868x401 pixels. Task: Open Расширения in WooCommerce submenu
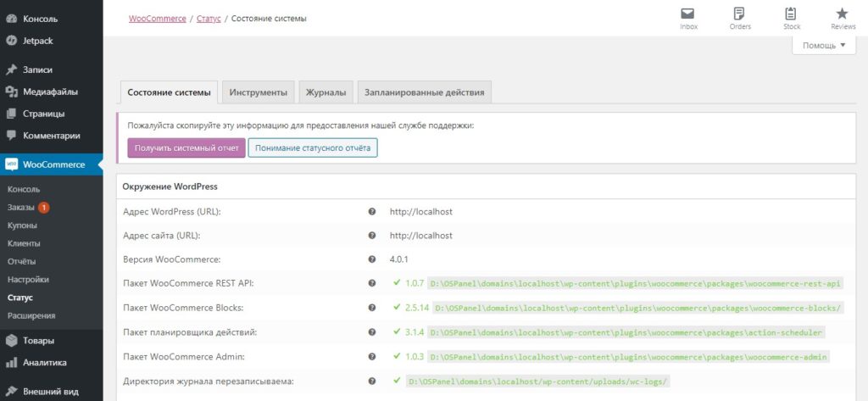click(31, 315)
